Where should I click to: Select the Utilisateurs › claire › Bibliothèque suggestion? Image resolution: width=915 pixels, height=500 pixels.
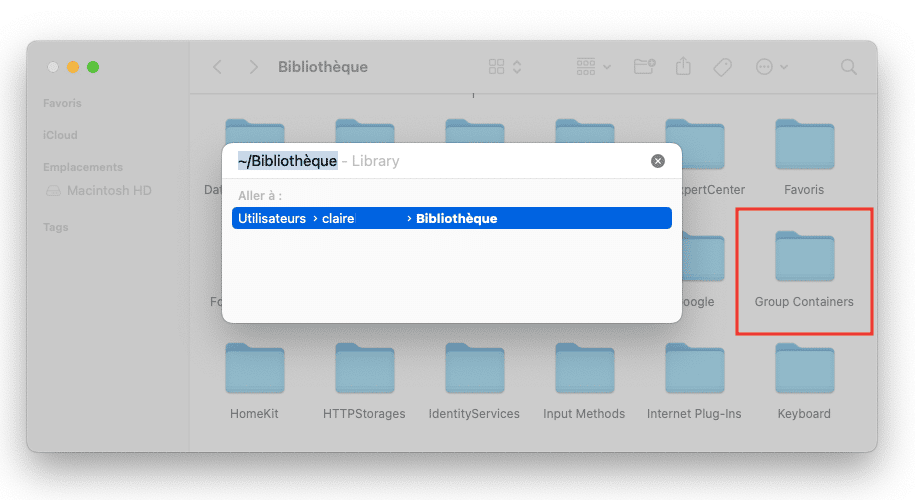(x=452, y=218)
